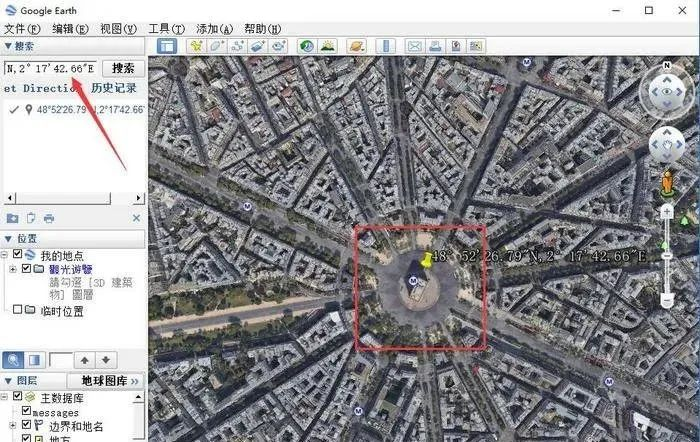Collapse the 位置 panel triangle
700x442 pixels.
pos(8,239)
